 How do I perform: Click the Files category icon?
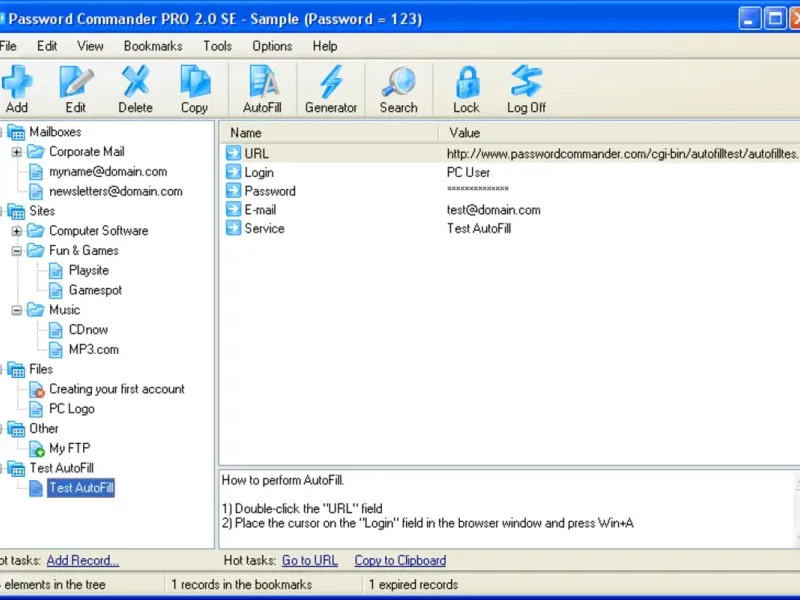tap(16, 369)
